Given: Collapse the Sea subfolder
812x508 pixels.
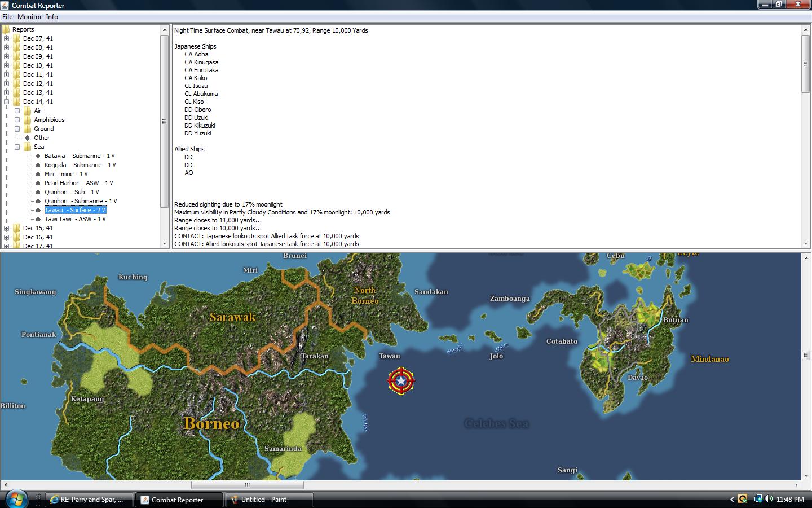Looking at the screenshot, I should coord(17,147).
